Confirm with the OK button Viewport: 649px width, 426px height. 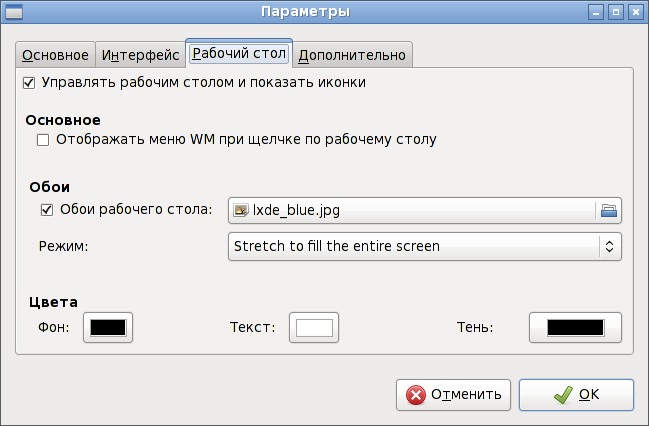[x=577, y=395]
